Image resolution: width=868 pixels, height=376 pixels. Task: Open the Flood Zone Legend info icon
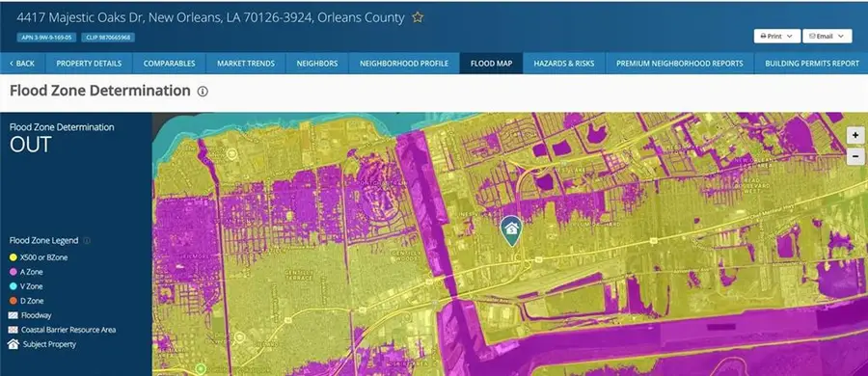[x=87, y=241]
